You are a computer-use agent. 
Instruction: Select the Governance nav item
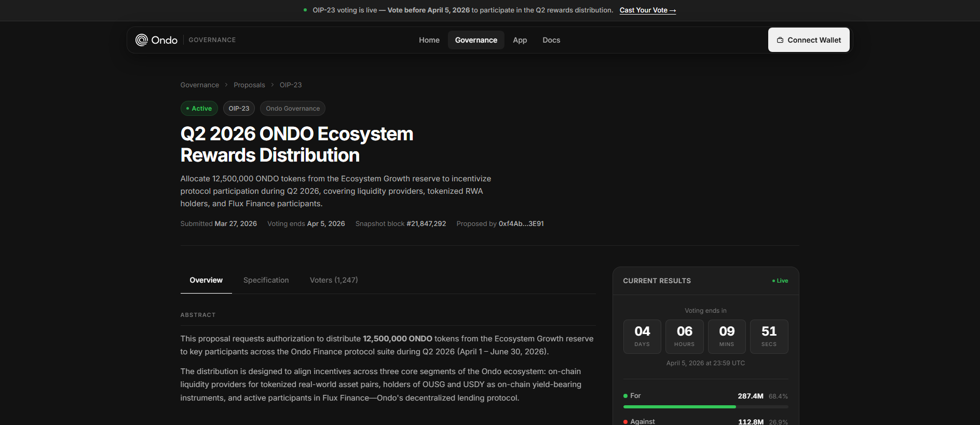pyautogui.click(x=476, y=40)
